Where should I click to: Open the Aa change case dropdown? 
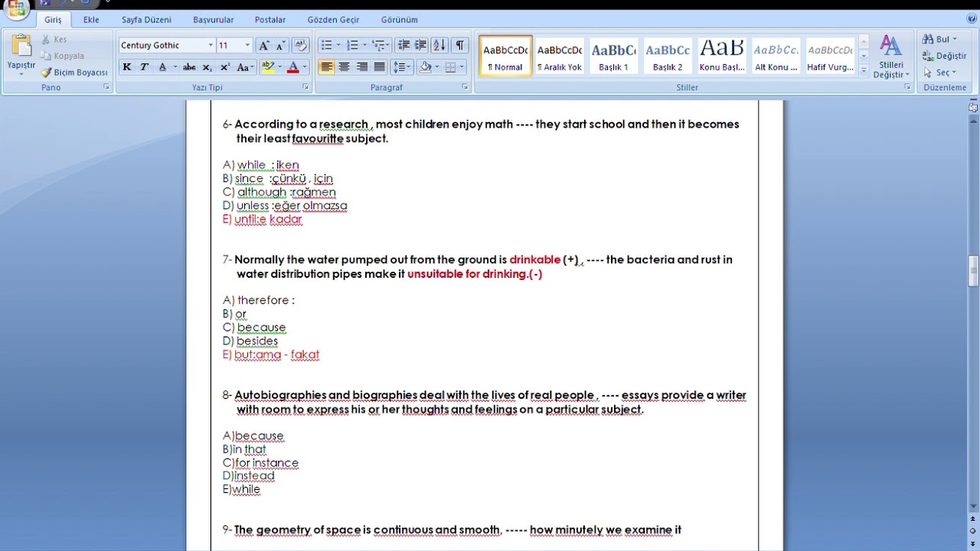(245, 67)
